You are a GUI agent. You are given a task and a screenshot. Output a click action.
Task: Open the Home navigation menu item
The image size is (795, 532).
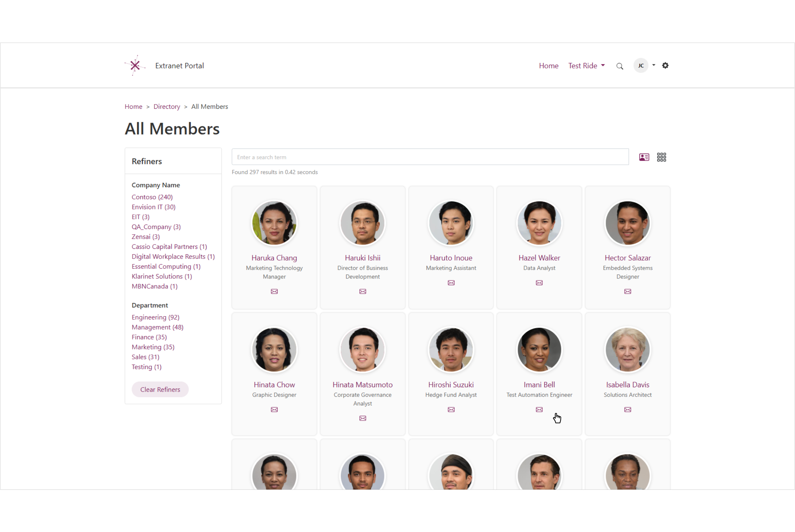(548, 65)
